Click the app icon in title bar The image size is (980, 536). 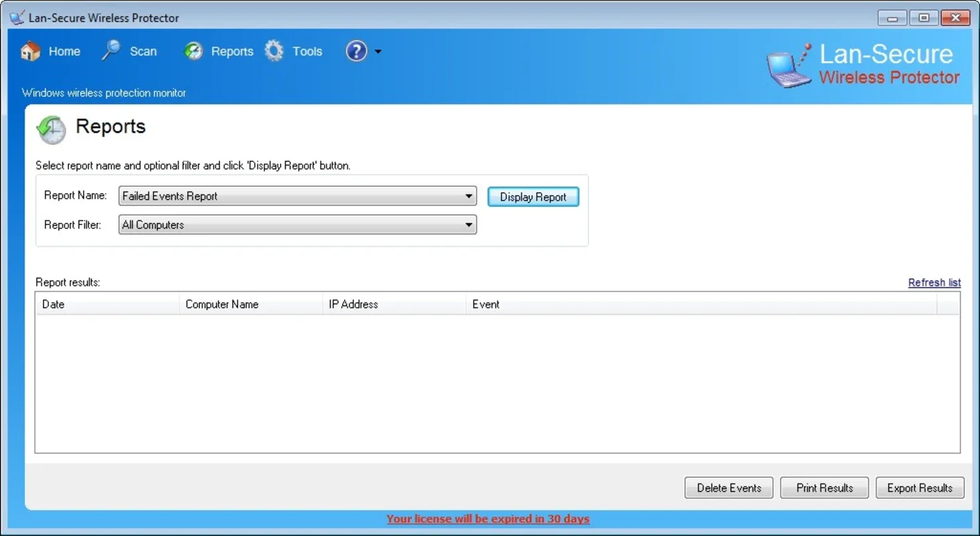[17, 18]
